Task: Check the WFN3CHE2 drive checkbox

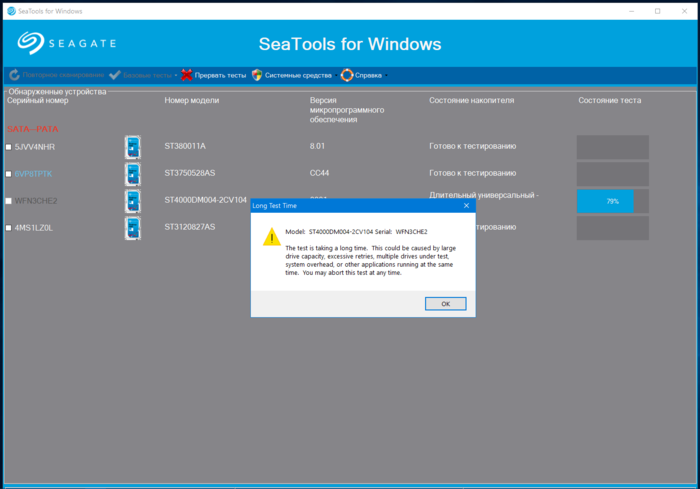Action: pyautogui.click(x=8, y=201)
